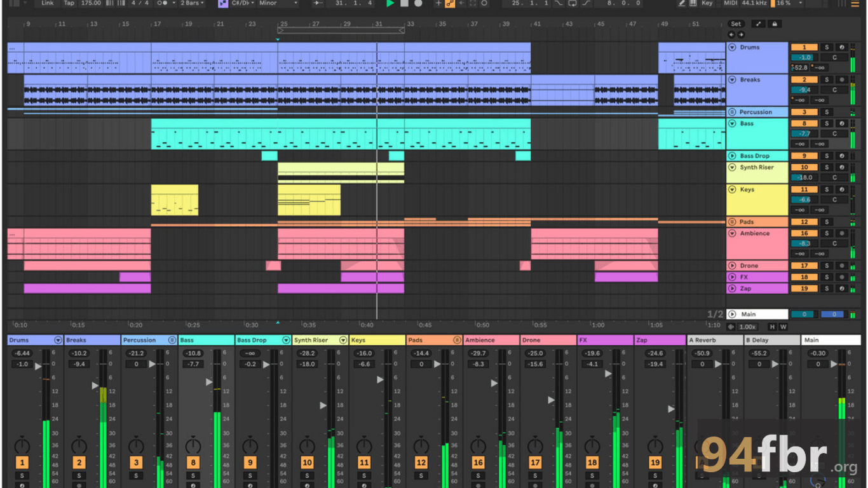Select the 175.00 tempo field
This screenshot has width=868, height=488.
[x=91, y=3]
